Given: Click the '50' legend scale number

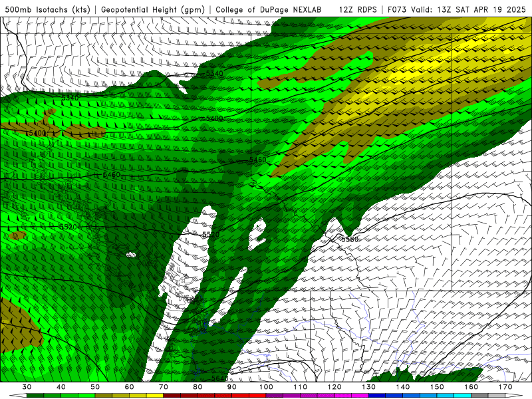Looking at the screenshot, I should click(x=95, y=387).
